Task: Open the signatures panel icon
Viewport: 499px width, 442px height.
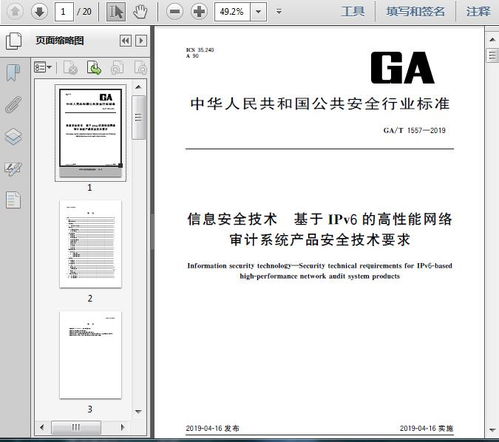Action: click(x=13, y=169)
